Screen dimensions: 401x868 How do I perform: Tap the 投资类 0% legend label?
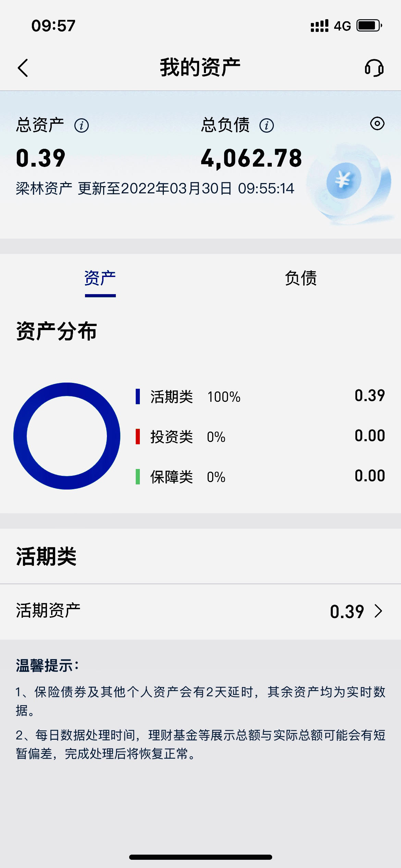coord(188,437)
